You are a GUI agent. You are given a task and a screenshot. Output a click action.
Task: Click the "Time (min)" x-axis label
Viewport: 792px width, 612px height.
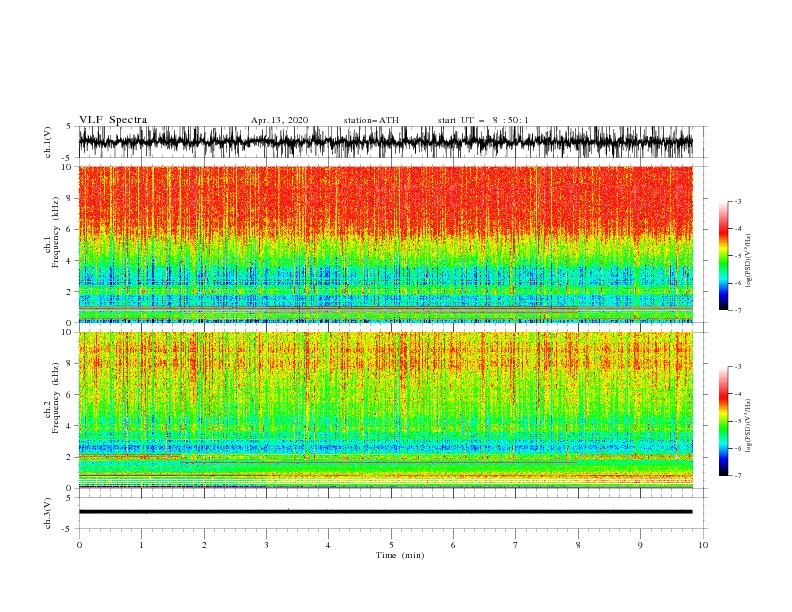pos(400,555)
